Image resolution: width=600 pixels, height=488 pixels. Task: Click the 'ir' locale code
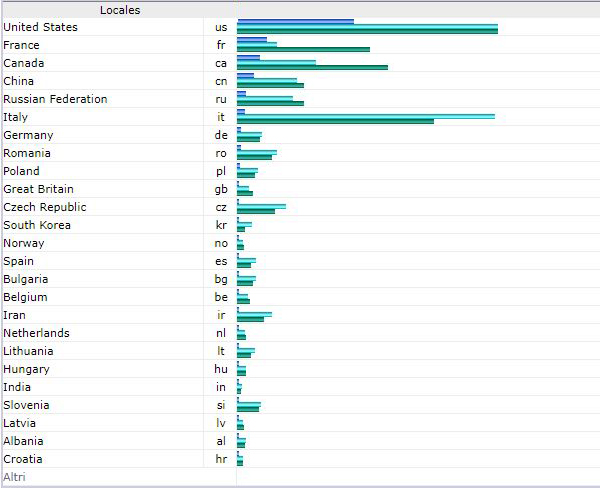221,315
